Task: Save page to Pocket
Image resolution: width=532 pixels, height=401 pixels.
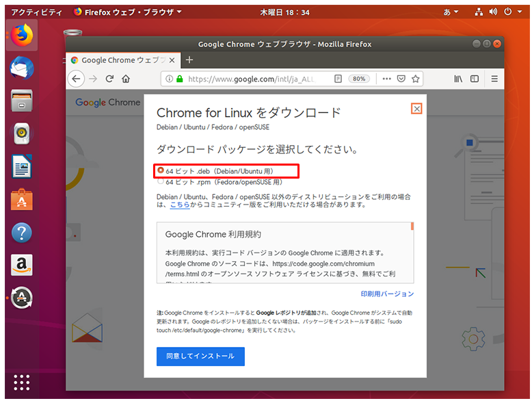Action: pos(401,79)
